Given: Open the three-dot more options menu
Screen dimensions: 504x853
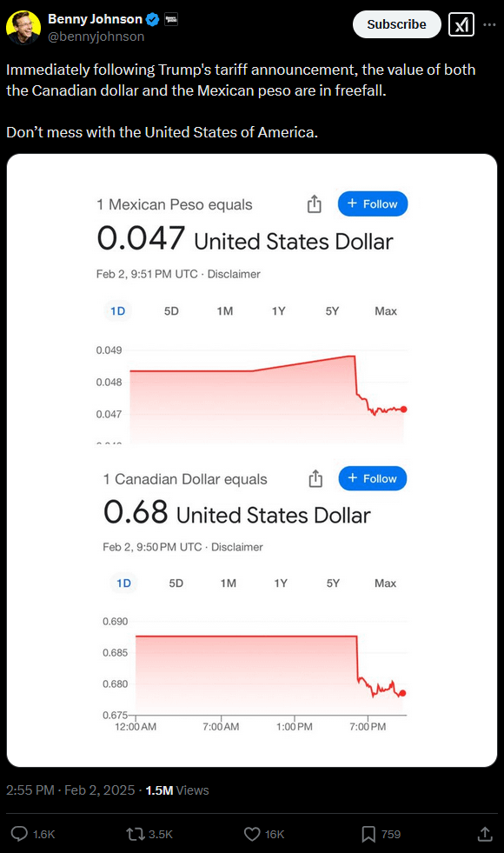Looking at the screenshot, I should coord(489,24).
